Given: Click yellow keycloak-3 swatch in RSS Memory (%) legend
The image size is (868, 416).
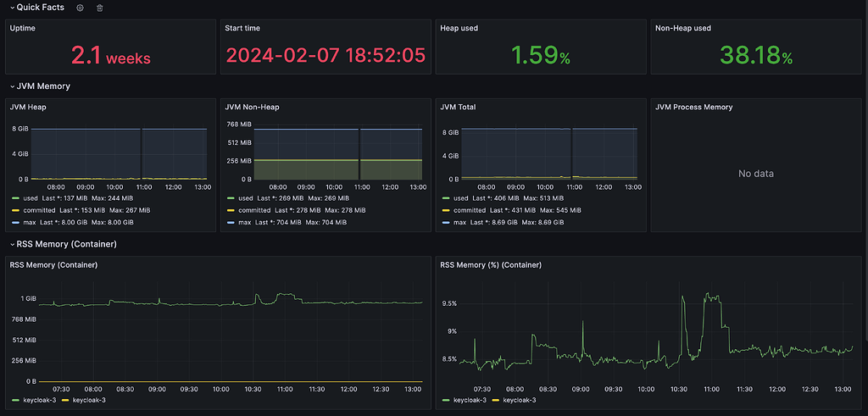Looking at the screenshot, I should click(x=495, y=400).
